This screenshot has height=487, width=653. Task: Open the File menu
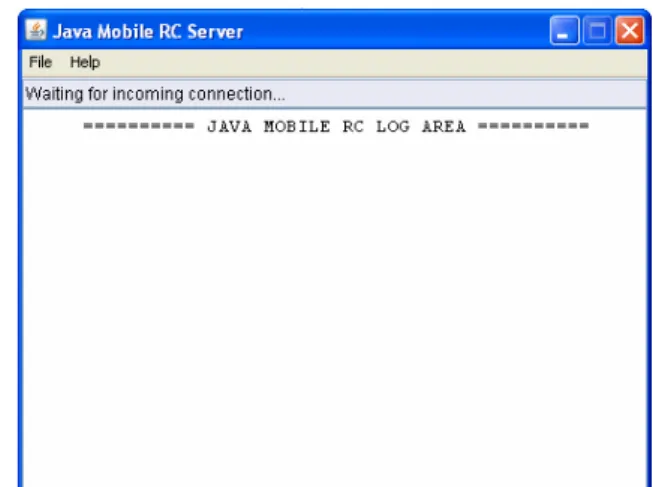pyautogui.click(x=40, y=62)
